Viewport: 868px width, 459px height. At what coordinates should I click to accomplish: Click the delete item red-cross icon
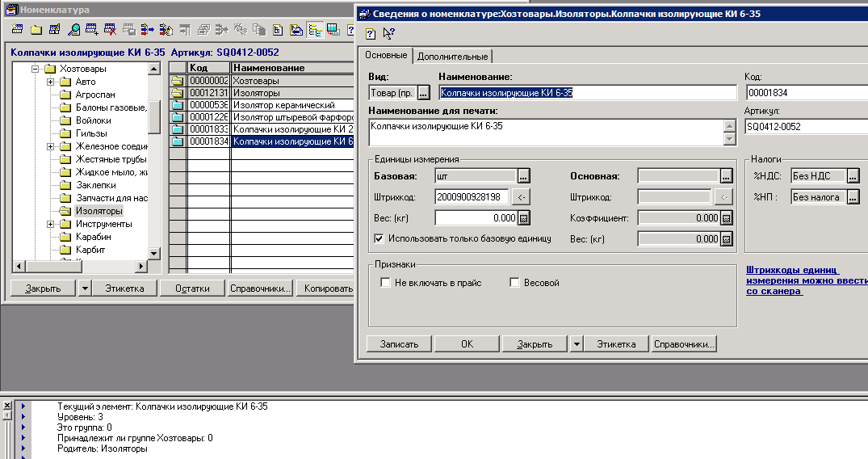(110, 31)
